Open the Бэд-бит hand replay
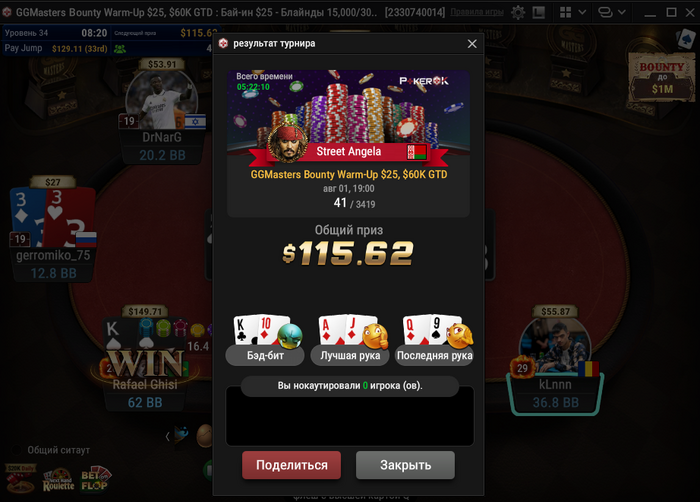The width and height of the screenshot is (700, 502). pyautogui.click(x=265, y=340)
